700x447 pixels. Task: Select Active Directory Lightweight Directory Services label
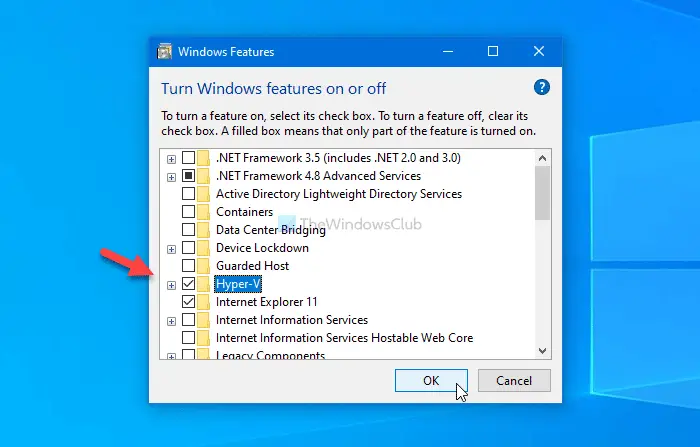(x=339, y=194)
